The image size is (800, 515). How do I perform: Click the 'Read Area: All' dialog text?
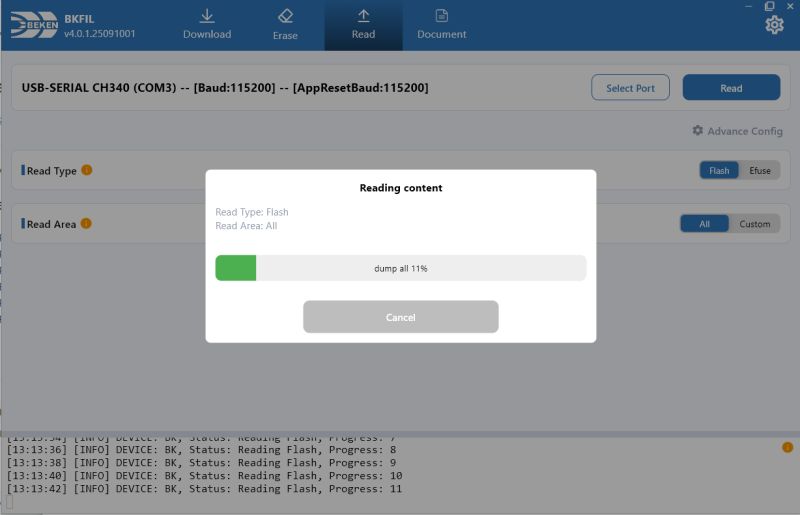[x=246, y=226]
